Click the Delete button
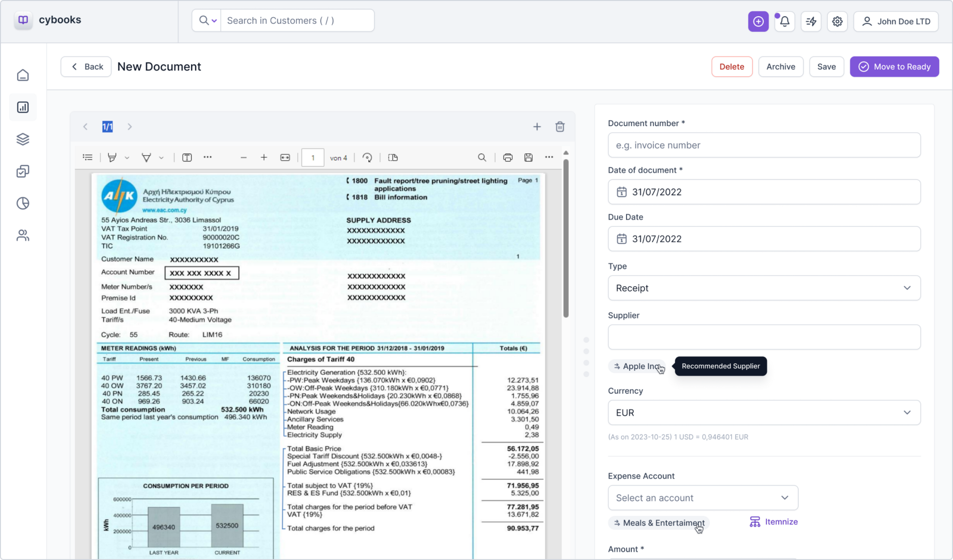This screenshot has height=560, width=953. pos(731,67)
